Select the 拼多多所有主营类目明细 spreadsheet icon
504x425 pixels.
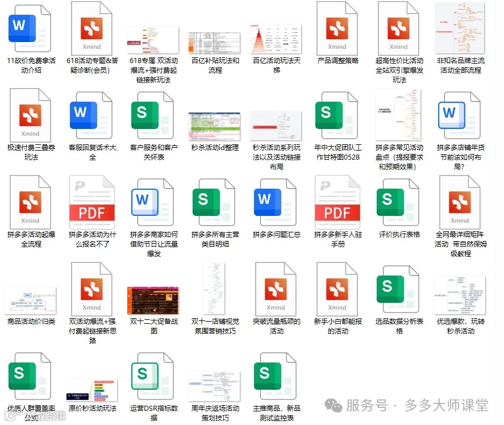pyautogui.click(x=214, y=202)
